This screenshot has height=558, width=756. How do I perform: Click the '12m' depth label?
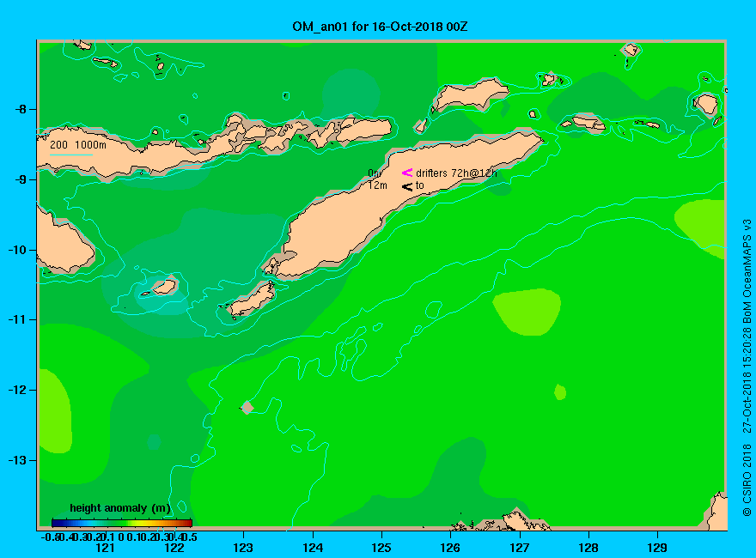pyautogui.click(x=377, y=185)
